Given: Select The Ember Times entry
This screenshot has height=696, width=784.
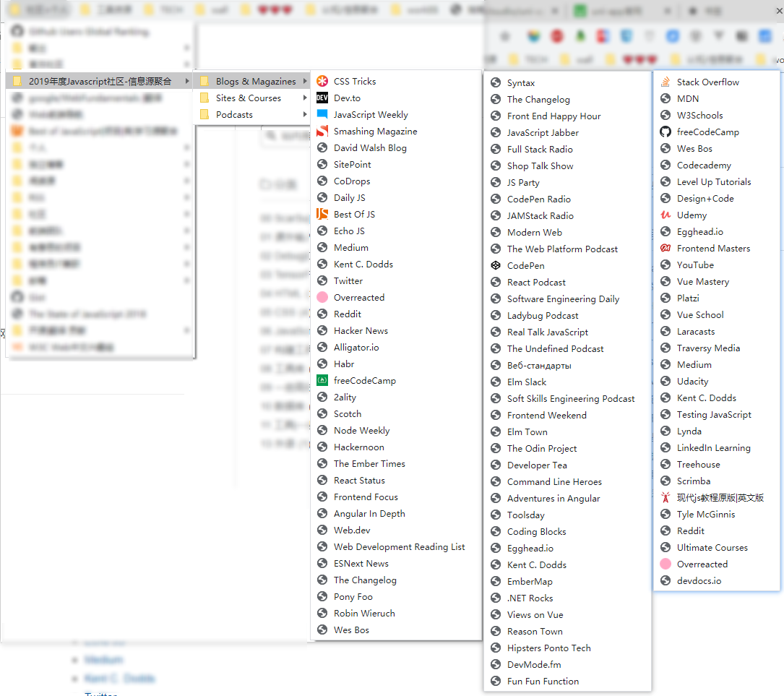Looking at the screenshot, I should click(396, 463).
